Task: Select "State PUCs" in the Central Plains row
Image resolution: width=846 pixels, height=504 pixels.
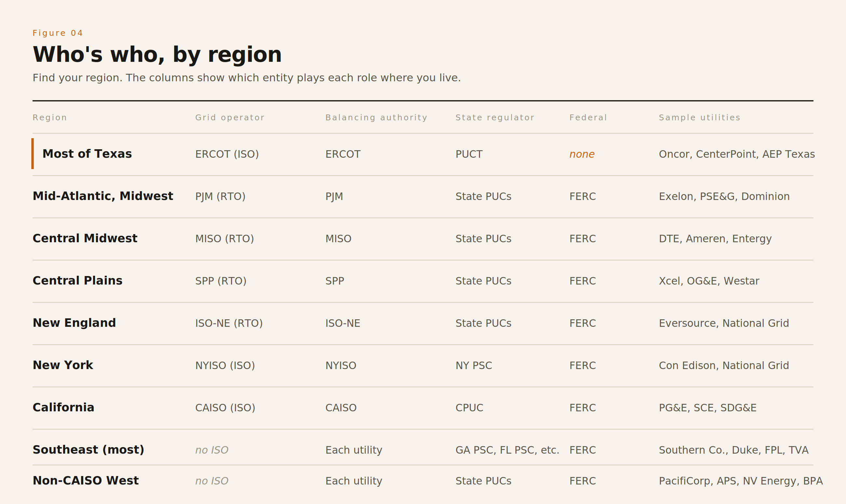Action: 484,281
